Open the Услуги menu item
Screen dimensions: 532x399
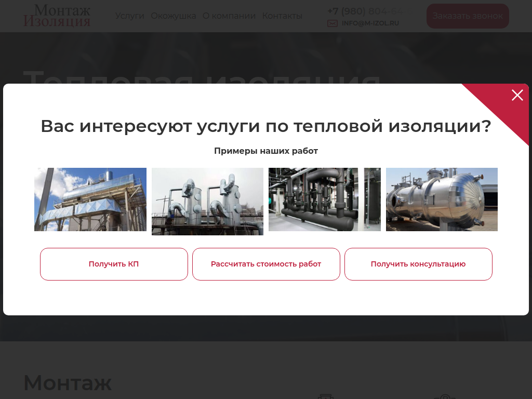[x=130, y=16]
